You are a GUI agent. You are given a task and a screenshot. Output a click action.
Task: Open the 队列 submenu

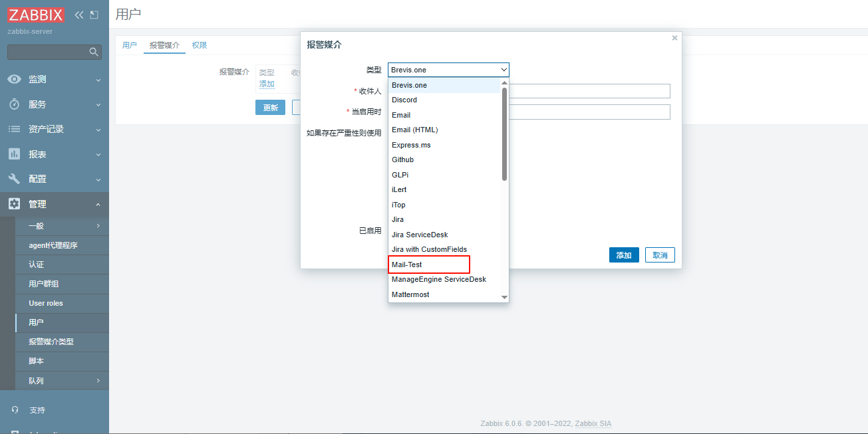pos(62,381)
